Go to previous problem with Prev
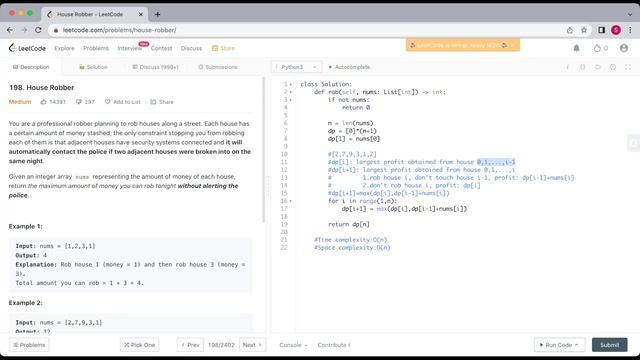 tap(190, 345)
